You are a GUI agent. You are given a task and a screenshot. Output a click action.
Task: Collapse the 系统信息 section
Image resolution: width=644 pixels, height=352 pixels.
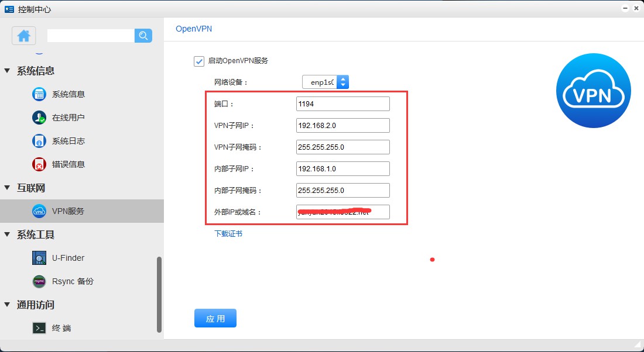click(x=8, y=71)
